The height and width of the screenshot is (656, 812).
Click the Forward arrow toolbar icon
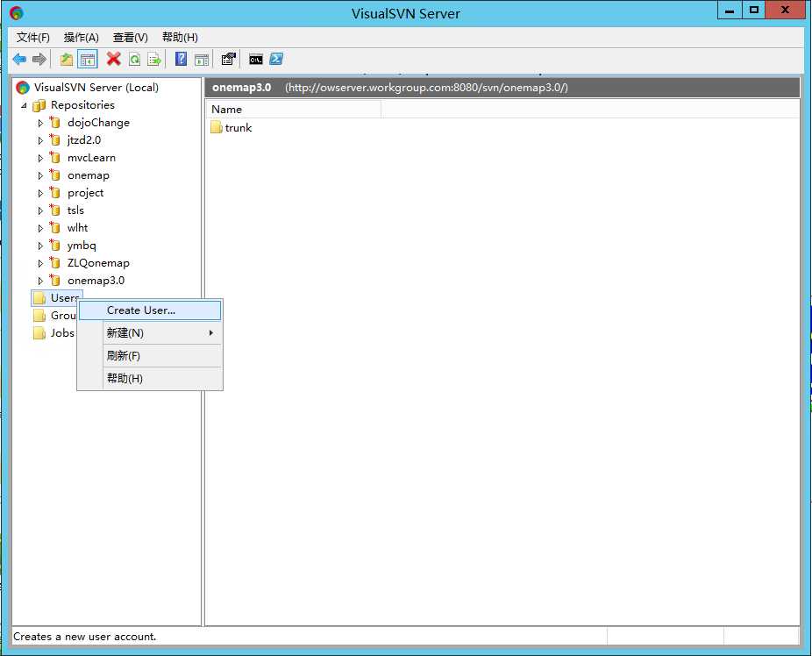coord(39,59)
